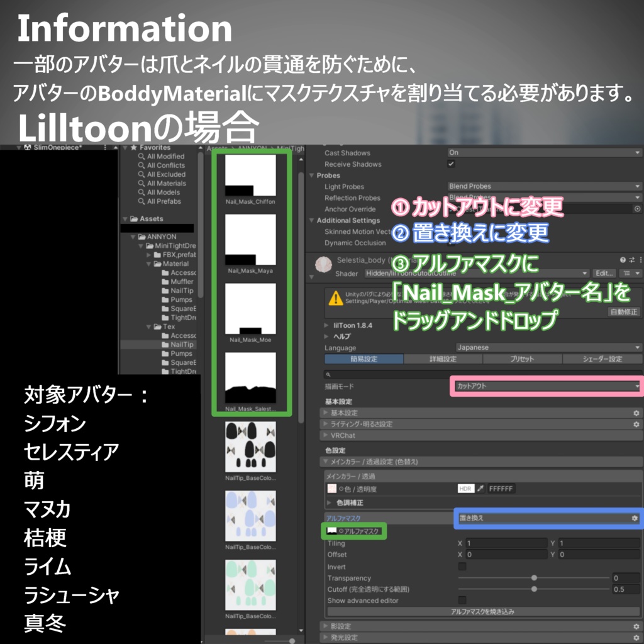Click the アルファマスクを焼き込み button
Viewport: 644px width, 644px height.
[482, 611]
